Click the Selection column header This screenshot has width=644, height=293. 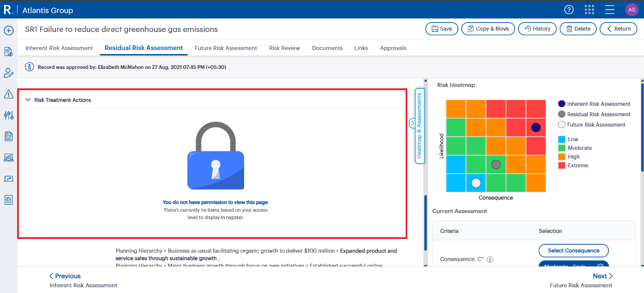(550, 231)
